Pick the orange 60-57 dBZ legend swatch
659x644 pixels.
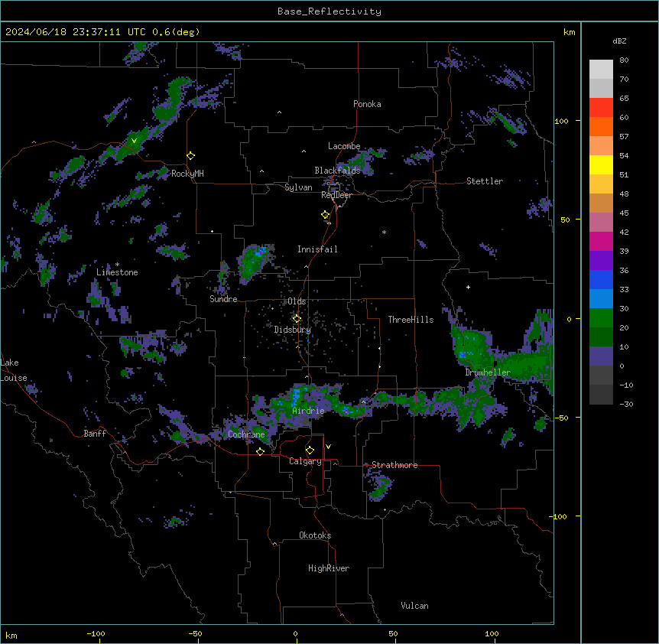point(601,126)
